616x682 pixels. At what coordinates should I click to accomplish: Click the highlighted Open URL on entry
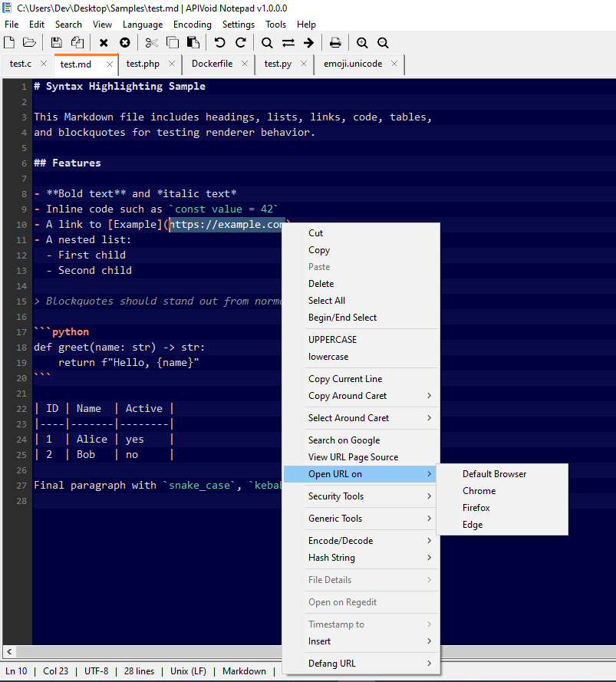pos(361,474)
